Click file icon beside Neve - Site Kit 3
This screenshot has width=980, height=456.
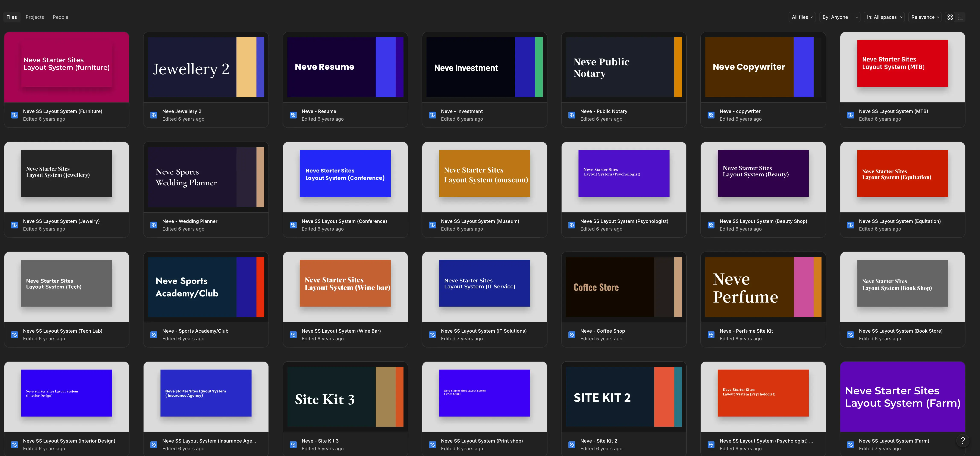[293, 444]
